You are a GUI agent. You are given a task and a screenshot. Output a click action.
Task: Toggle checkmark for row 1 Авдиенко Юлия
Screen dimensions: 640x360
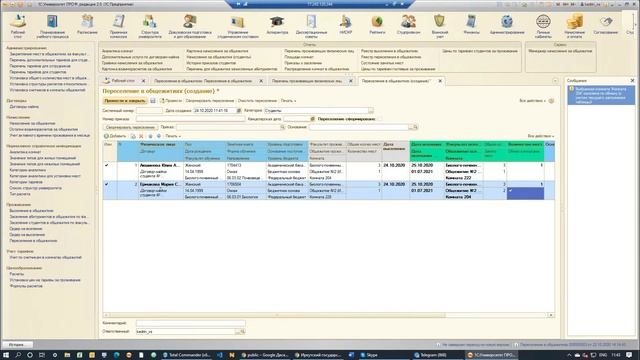pyautogui.click(x=107, y=165)
